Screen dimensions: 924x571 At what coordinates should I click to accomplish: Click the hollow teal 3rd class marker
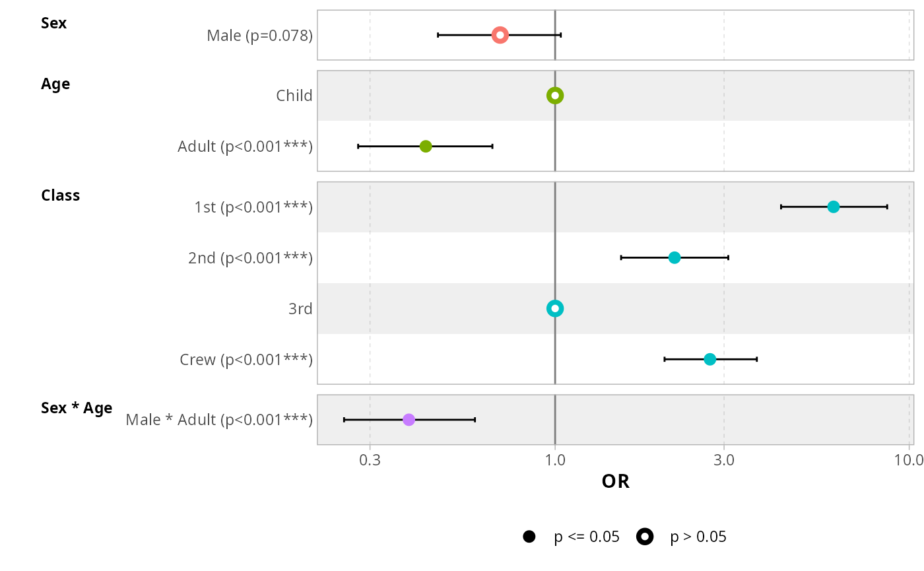(x=555, y=308)
